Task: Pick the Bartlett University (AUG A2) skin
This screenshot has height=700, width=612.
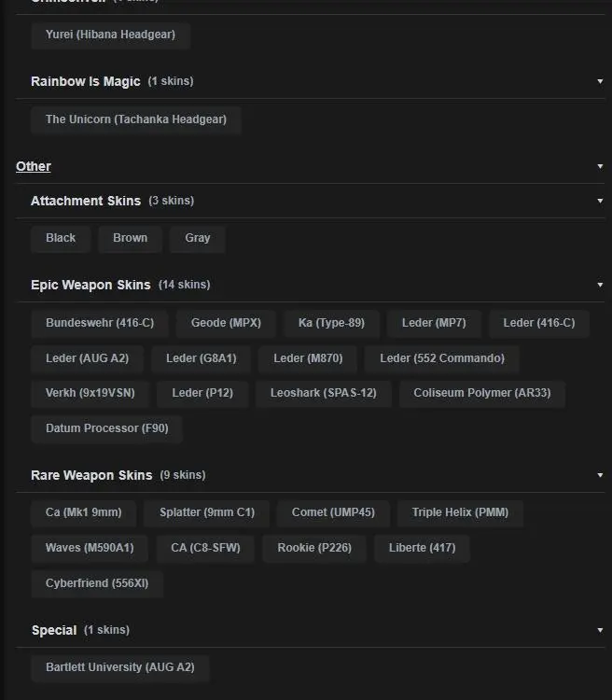Action: (x=119, y=667)
